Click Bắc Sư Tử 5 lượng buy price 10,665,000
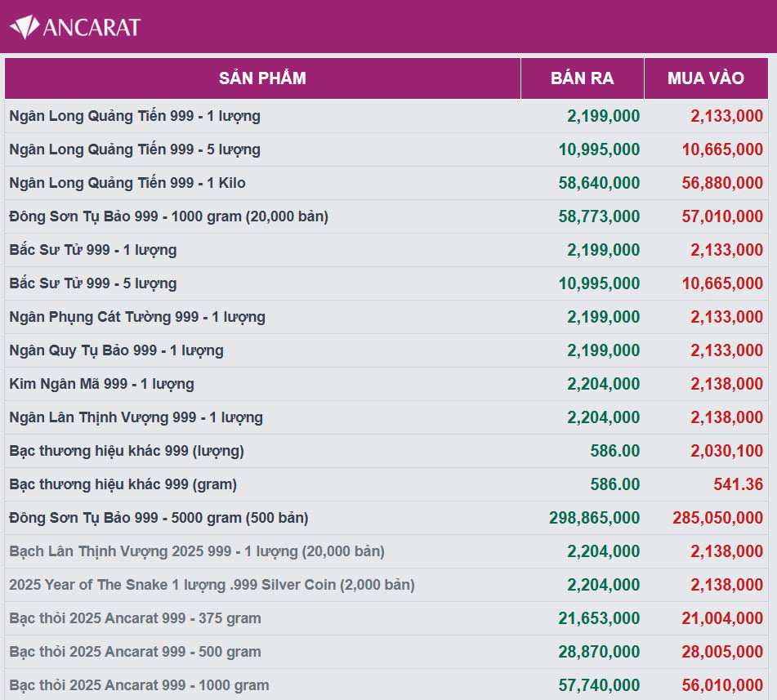This screenshot has width=777, height=700. point(722,283)
